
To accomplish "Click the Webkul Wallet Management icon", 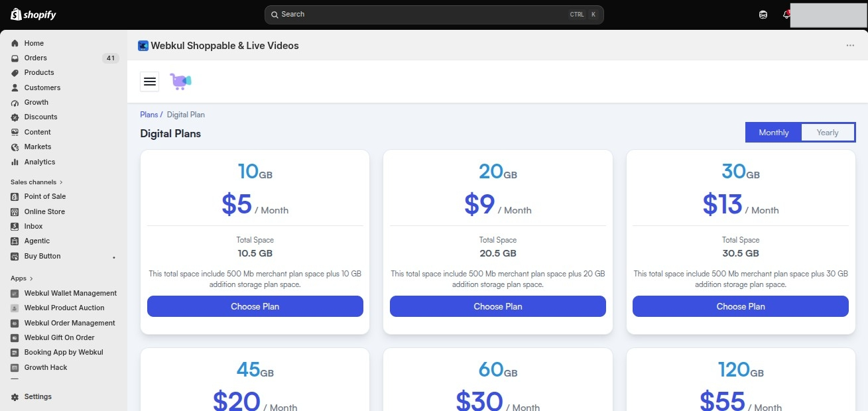I will click(x=15, y=293).
